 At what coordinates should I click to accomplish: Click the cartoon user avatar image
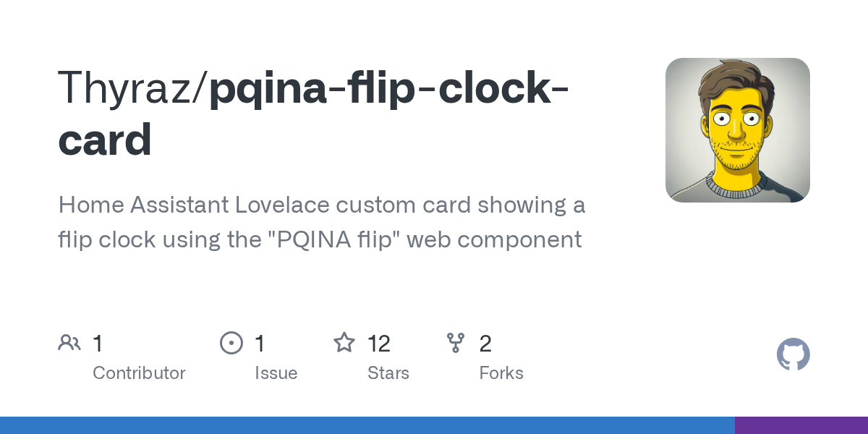click(737, 130)
